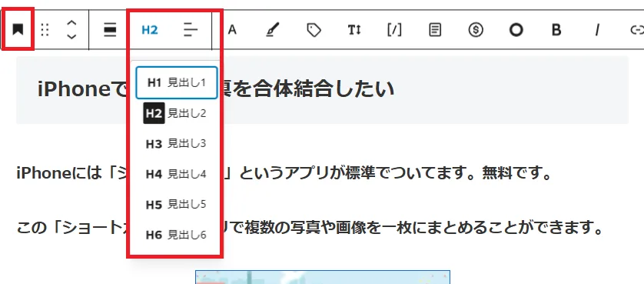Open the block alignment icon
The image size is (644, 284).
pos(110,30)
